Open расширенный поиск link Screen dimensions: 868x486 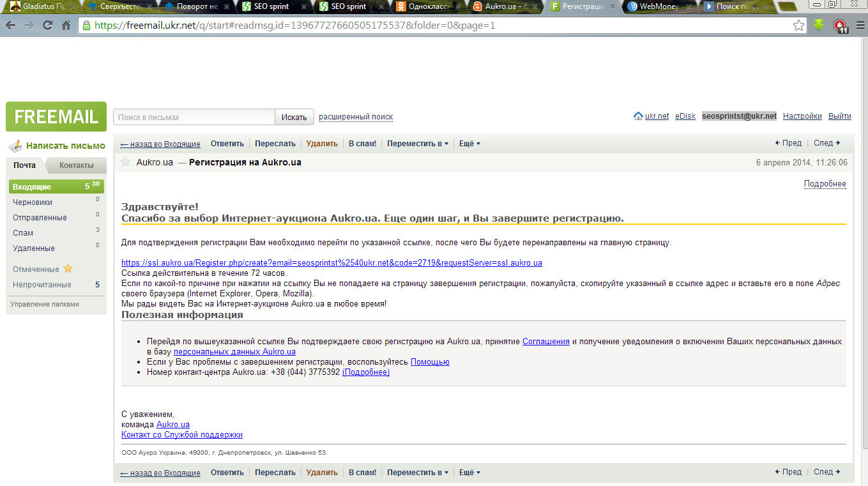[356, 117]
